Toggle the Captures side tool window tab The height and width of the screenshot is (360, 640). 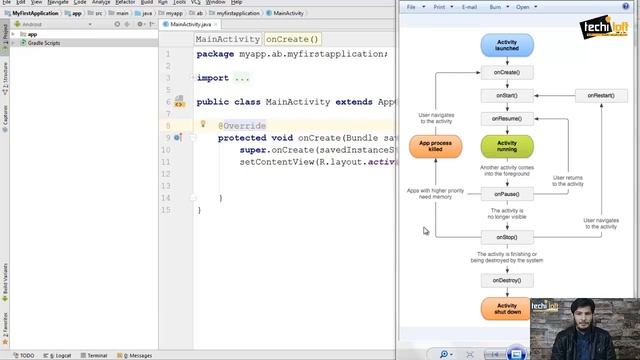(x=5, y=118)
